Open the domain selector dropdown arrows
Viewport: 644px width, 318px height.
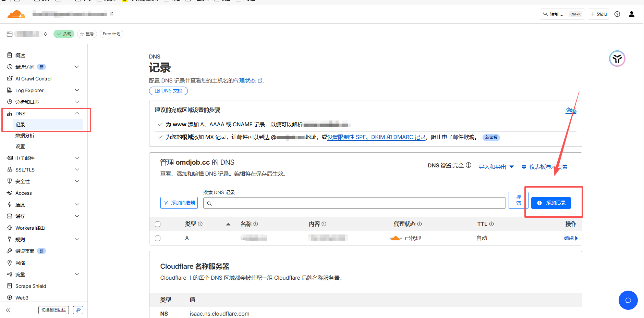click(x=46, y=34)
